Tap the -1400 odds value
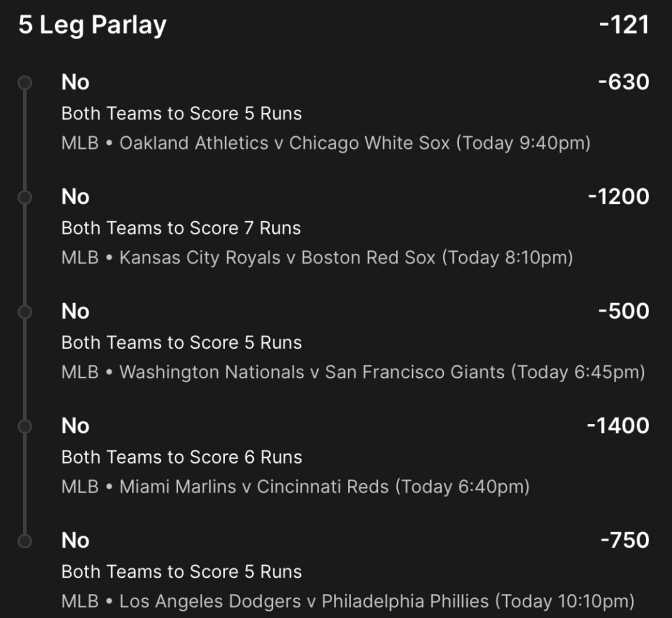The image size is (672, 618). (x=618, y=426)
